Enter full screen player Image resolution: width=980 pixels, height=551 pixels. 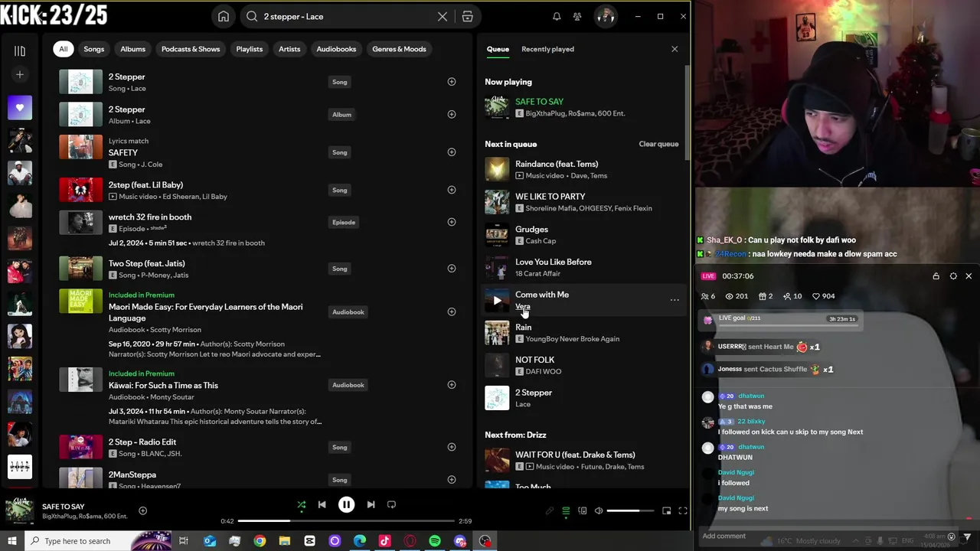pyautogui.click(x=683, y=511)
